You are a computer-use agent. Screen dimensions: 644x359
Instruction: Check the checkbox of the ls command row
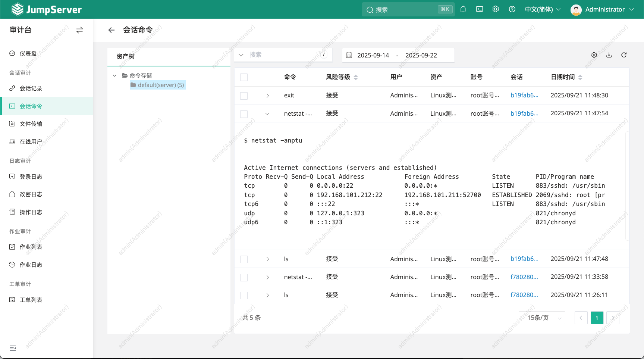tap(244, 259)
